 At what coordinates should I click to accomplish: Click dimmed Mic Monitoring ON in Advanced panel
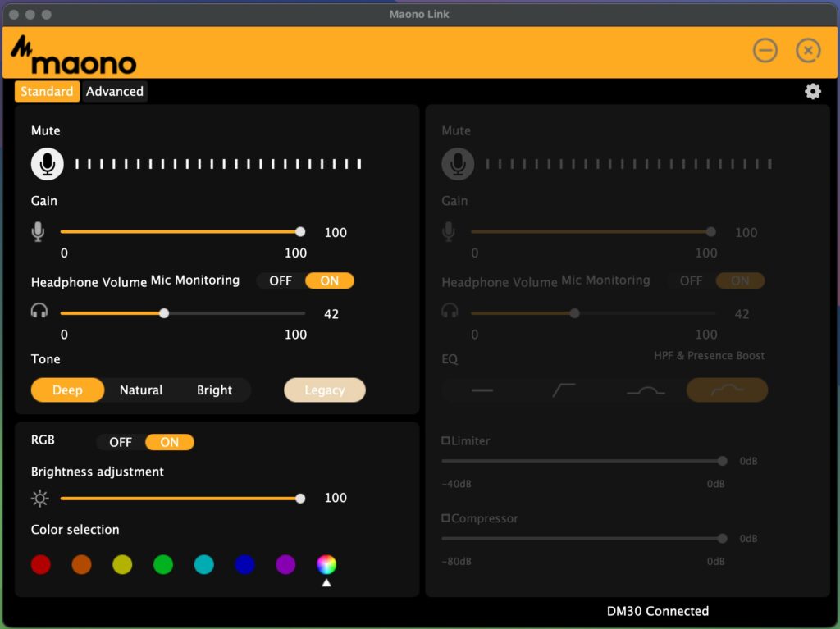point(740,280)
